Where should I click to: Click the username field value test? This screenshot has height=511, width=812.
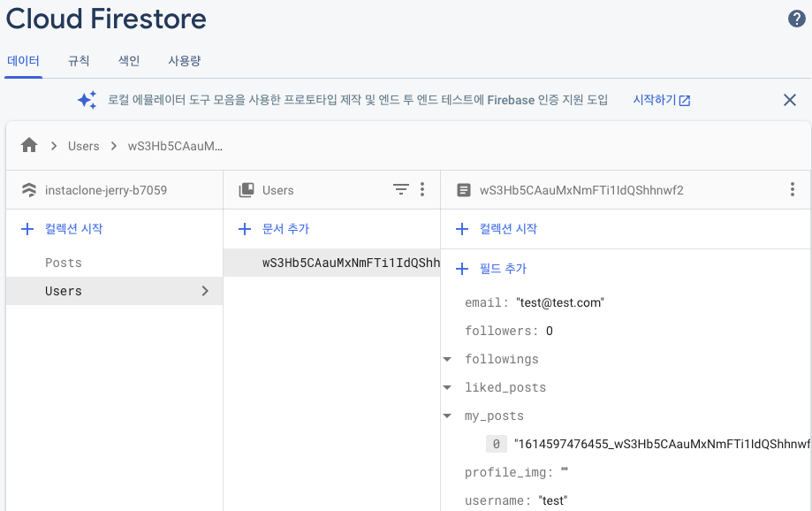[x=552, y=500]
